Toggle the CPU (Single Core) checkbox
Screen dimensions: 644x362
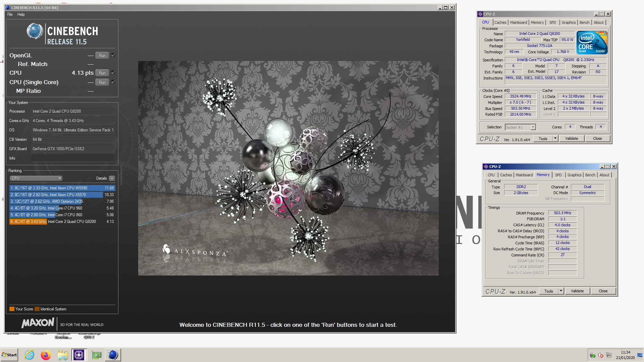(x=113, y=82)
